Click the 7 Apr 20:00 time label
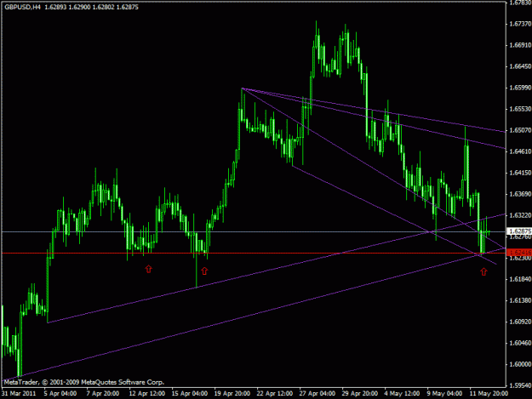Image resolution: width=532 pixels, height=399 pixels. coord(103,394)
